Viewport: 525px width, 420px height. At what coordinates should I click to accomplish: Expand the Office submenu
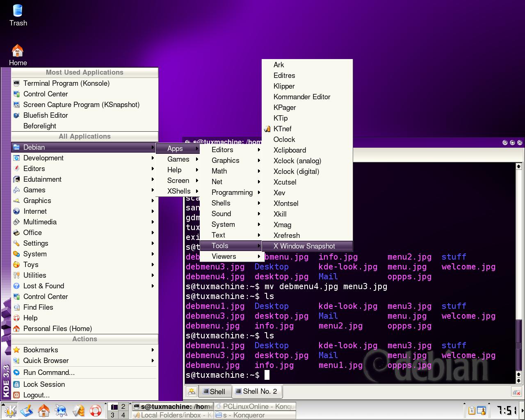(x=84, y=233)
